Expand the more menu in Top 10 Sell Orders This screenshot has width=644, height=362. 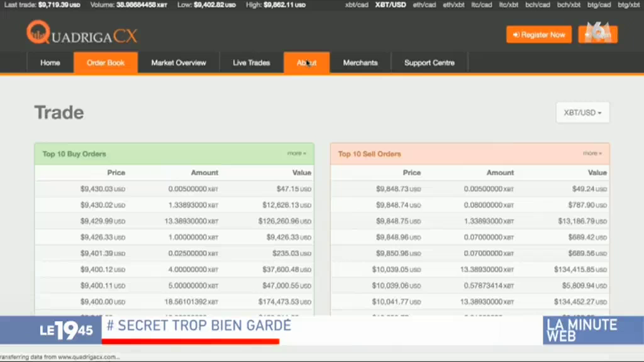[592, 153]
